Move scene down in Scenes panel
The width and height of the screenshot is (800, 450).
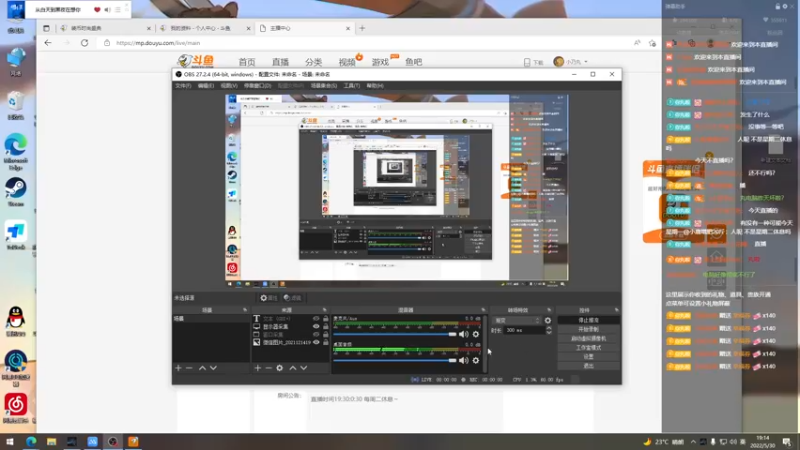pos(213,368)
